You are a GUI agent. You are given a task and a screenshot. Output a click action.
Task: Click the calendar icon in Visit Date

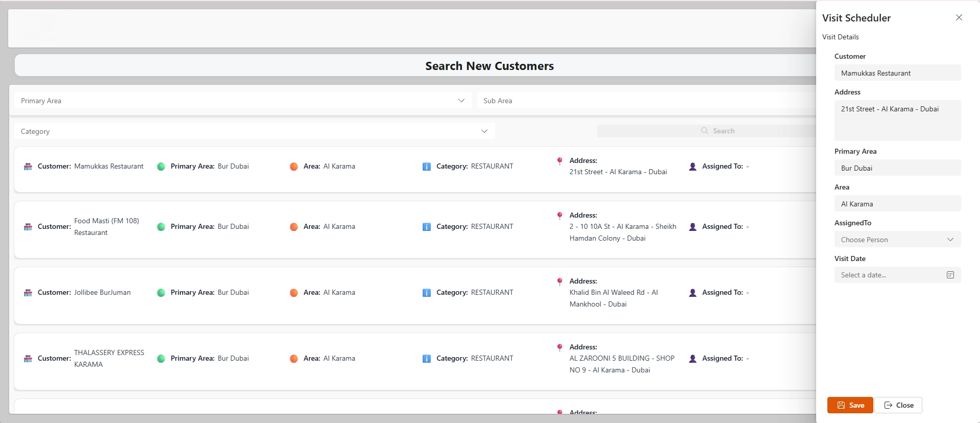[x=950, y=275]
